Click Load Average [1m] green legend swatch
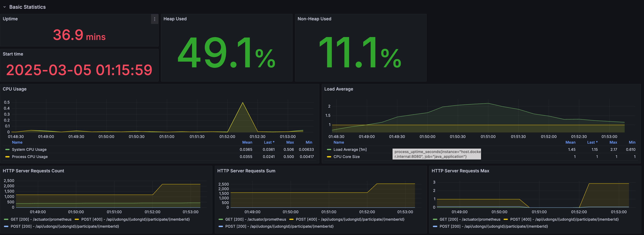The image size is (644, 235). pyautogui.click(x=329, y=149)
